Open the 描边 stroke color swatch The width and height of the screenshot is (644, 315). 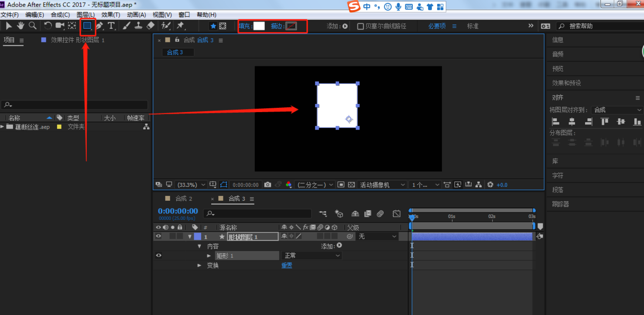(x=291, y=26)
